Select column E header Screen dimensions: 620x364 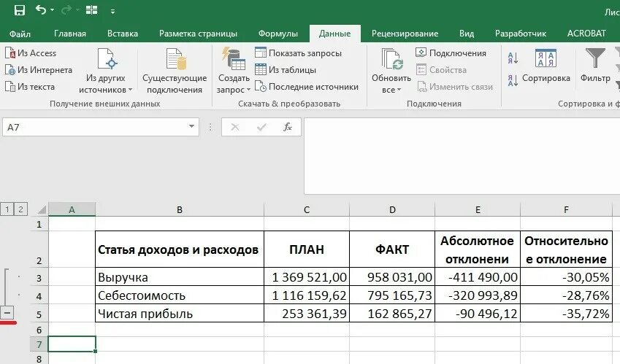click(x=478, y=209)
